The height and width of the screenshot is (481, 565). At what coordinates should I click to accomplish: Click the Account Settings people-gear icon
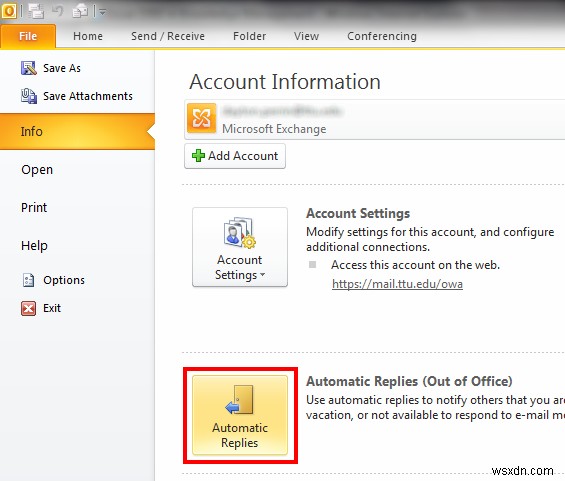tap(240, 233)
